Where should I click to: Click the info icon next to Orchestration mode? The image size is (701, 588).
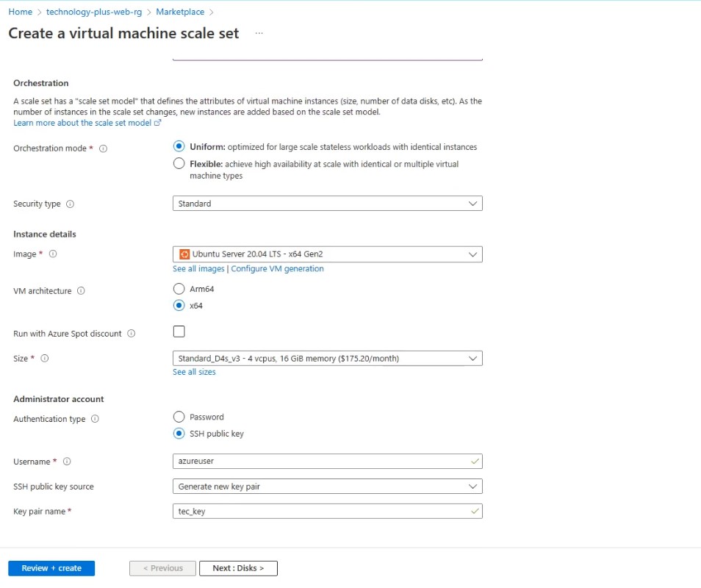(103, 148)
